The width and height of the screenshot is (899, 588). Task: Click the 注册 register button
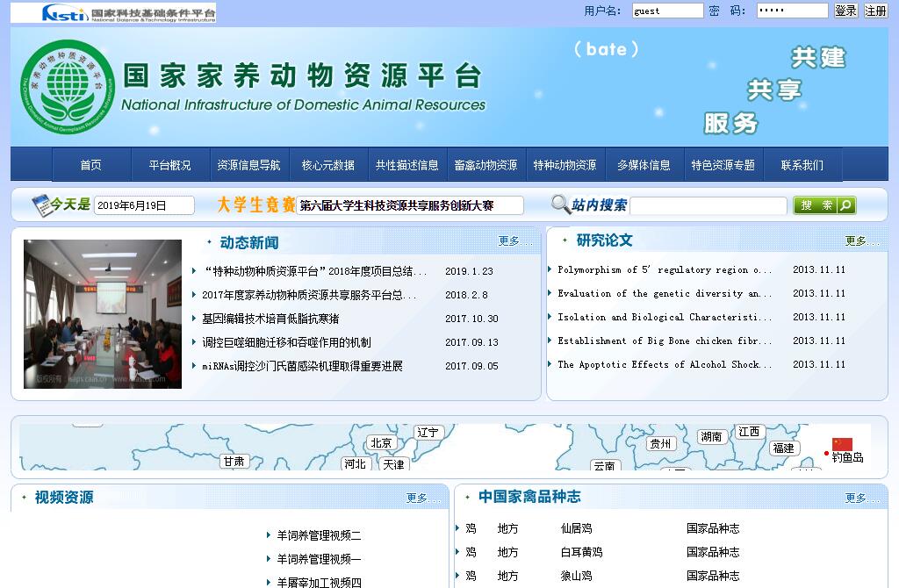(875, 11)
